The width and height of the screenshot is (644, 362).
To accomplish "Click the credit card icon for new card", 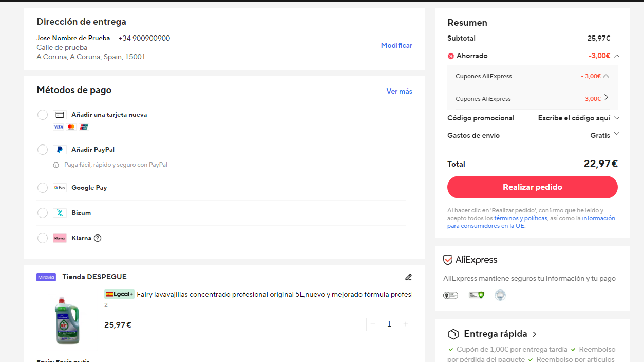I will click(x=60, y=115).
